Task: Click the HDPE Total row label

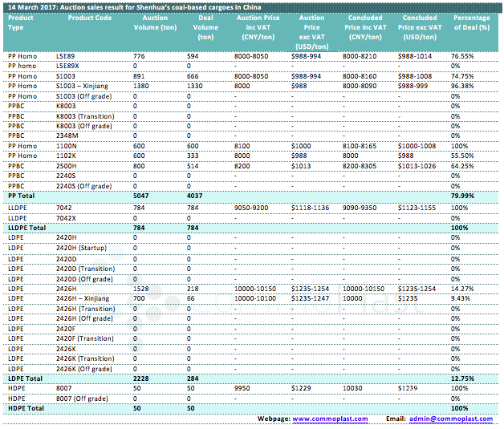Action: click(24, 409)
